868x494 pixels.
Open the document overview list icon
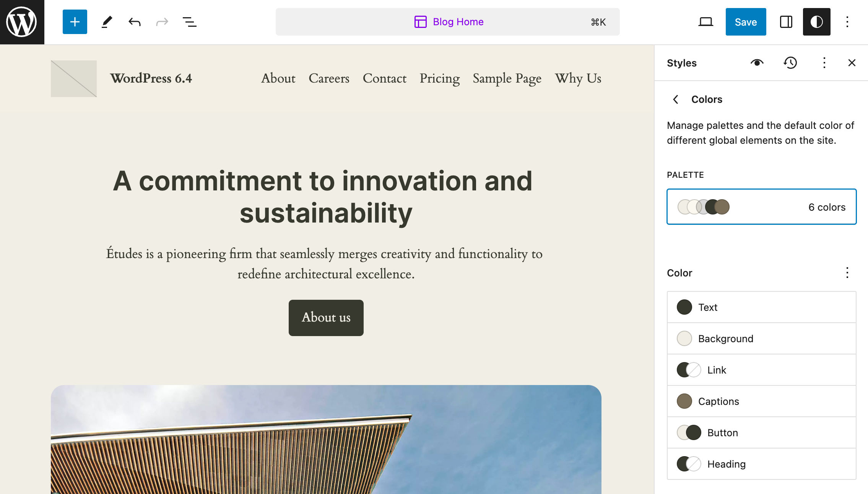[x=189, y=21]
